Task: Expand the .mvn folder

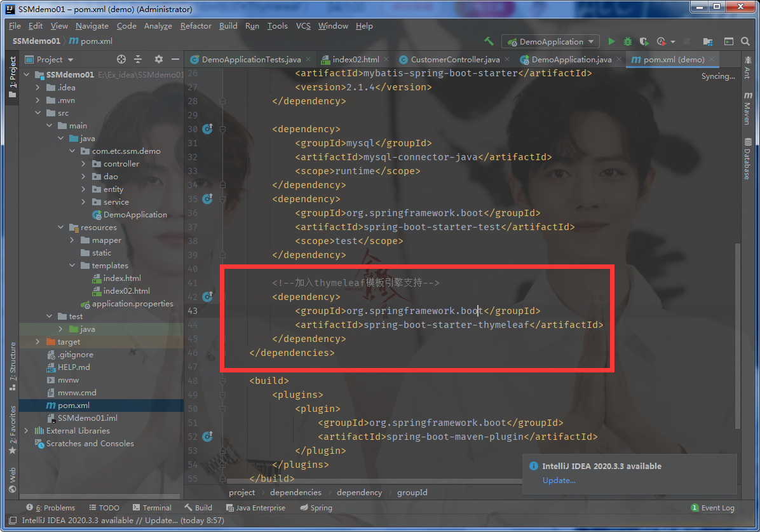Action: point(37,100)
